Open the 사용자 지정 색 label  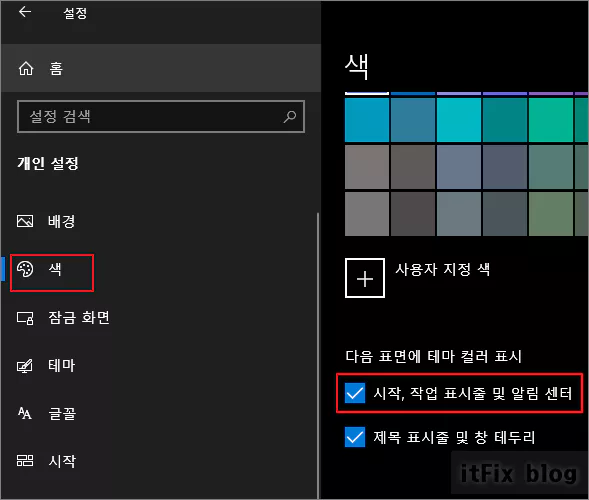443,269
